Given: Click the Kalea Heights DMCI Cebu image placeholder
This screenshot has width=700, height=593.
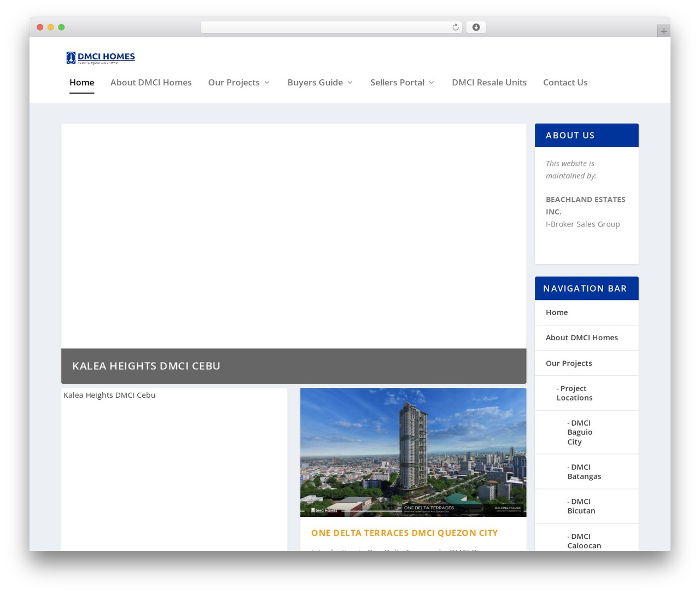Looking at the screenshot, I should (x=174, y=469).
